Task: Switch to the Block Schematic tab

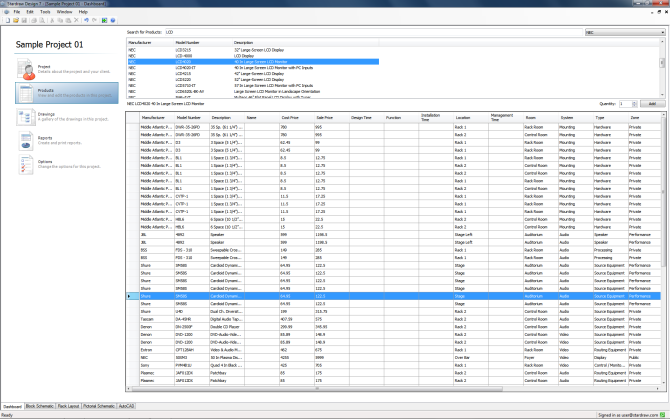Action: click(x=40, y=407)
